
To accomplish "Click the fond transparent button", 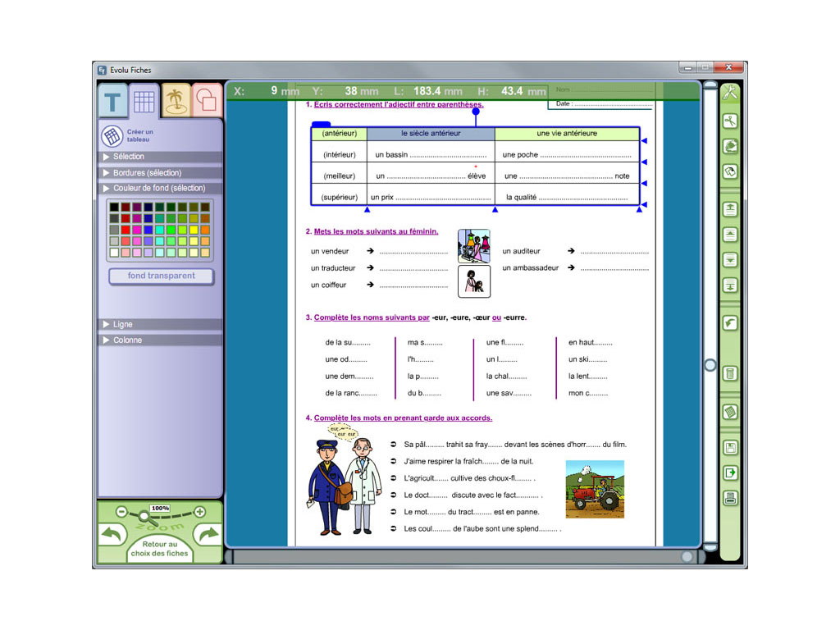I will click(161, 276).
